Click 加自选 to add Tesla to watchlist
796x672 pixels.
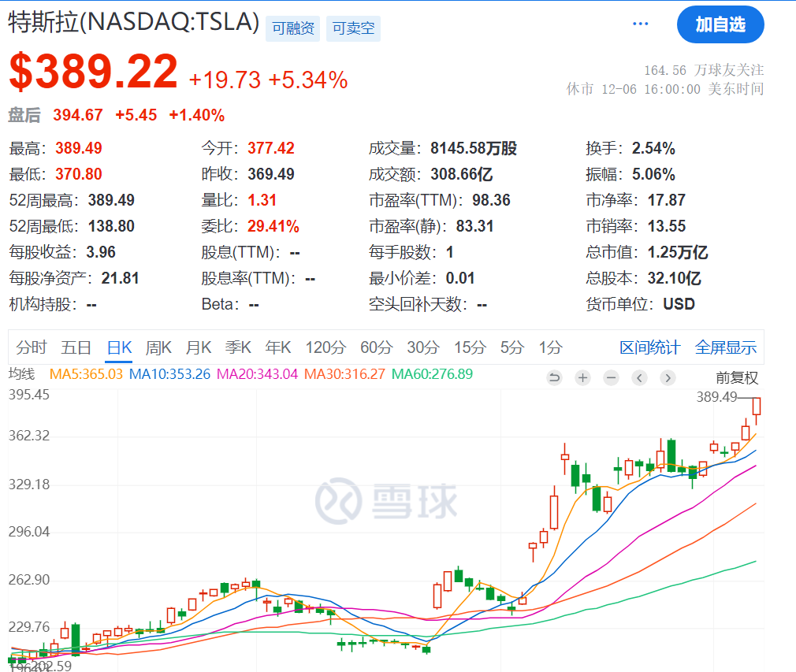pos(720,24)
